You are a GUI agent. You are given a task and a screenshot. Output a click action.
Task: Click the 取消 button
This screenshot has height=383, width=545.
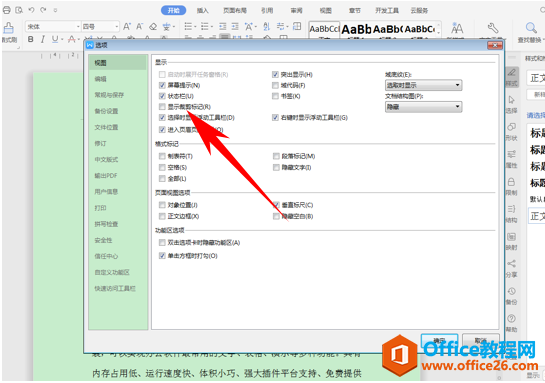[481, 340]
